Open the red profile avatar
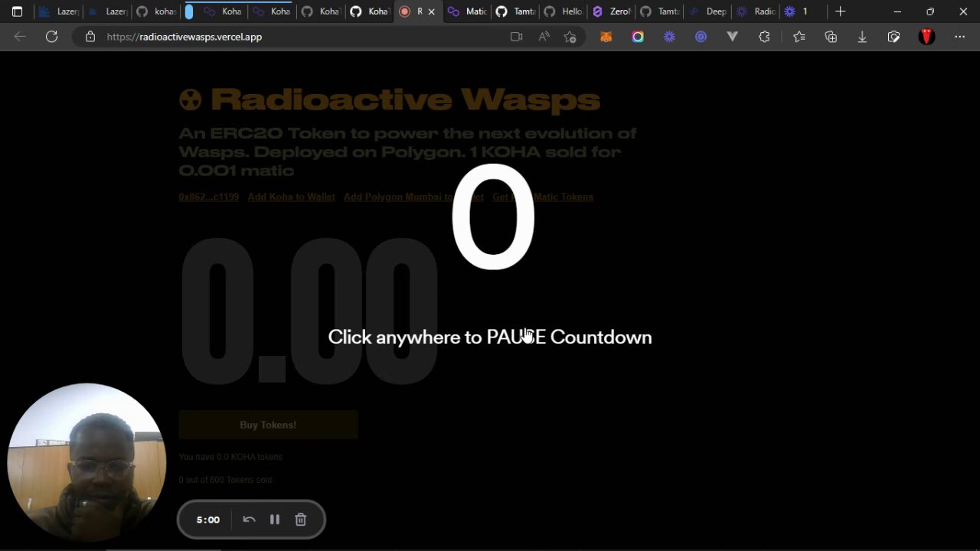 [926, 37]
